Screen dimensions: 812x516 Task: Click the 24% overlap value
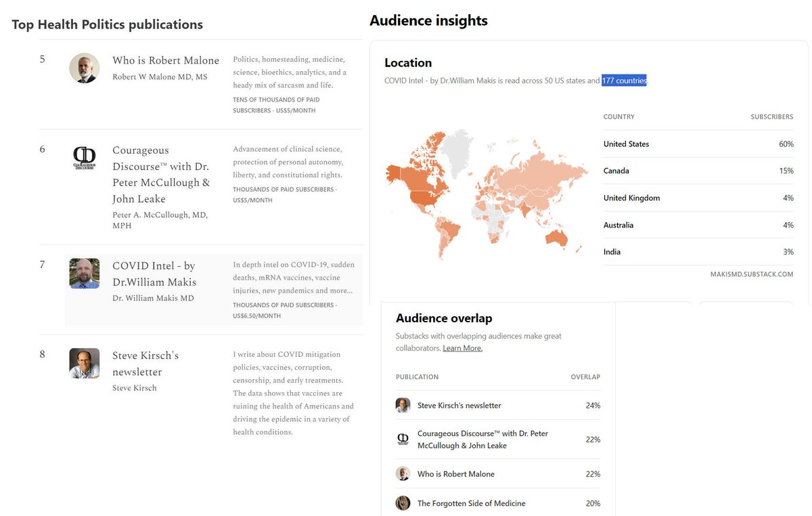click(593, 406)
